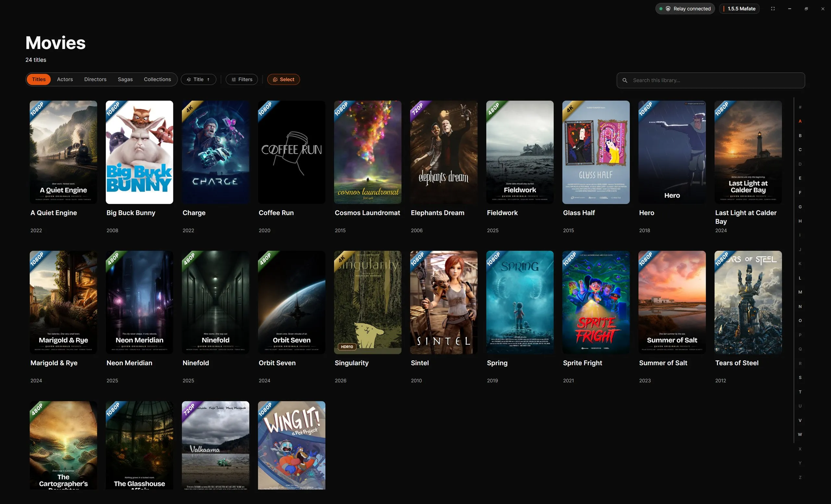The image size is (831, 504).
Task: Jump to letter M in alphabet index
Action: click(x=800, y=292)
